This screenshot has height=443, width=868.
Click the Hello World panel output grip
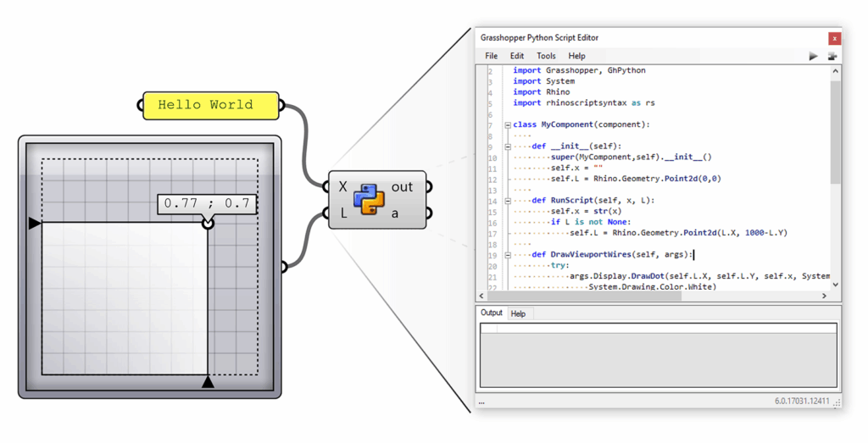282,105
